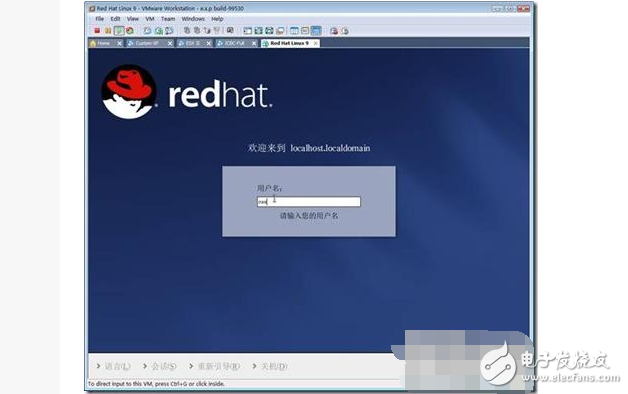Click the green Power On toolbar icon
This screenshot has height=394, width=628.
coord(119,30)
